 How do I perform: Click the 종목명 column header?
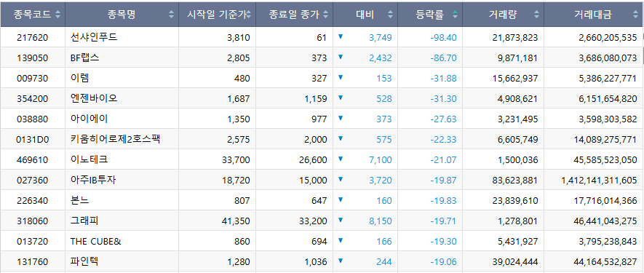tap(122, 15)
